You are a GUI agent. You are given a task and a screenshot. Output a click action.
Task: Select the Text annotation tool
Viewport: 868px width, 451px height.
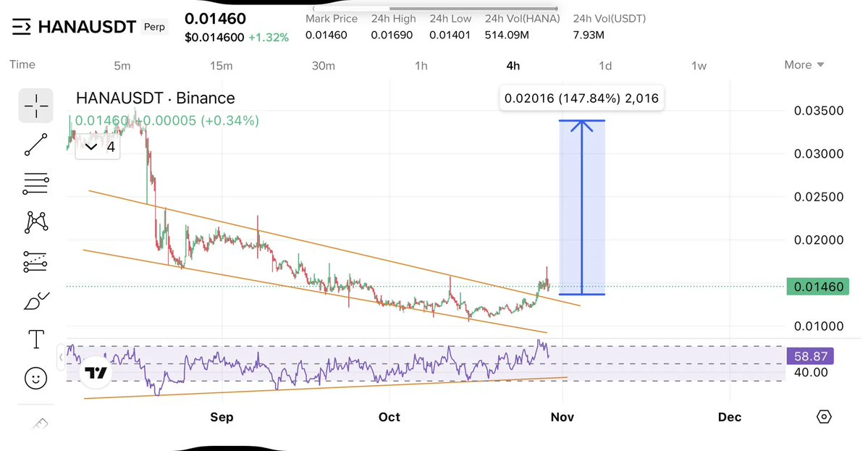click(36, 340)
